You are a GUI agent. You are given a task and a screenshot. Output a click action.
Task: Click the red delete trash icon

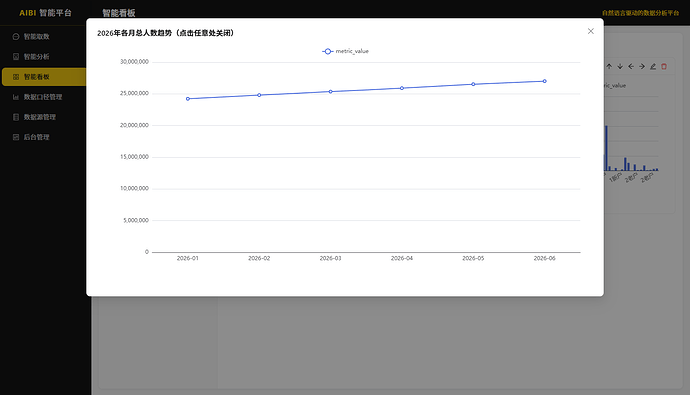(664, 66)
